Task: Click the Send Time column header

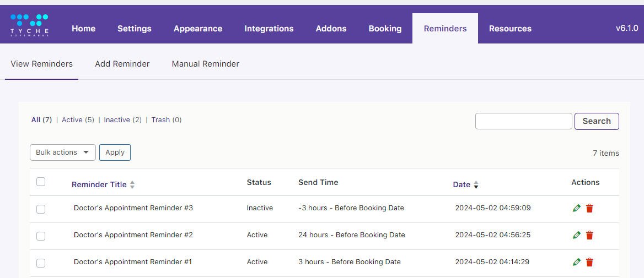Action: 318,182
